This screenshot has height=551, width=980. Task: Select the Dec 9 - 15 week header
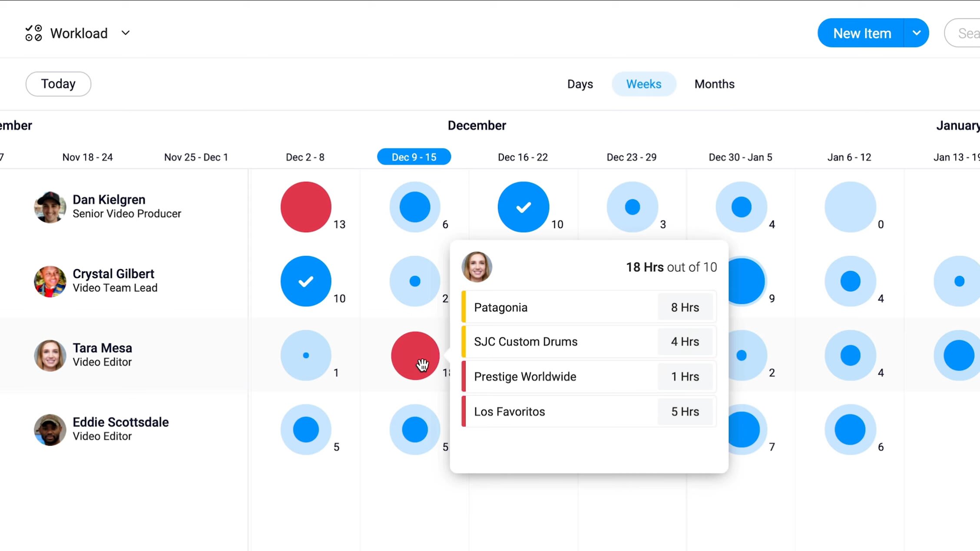[x=414, y=157]
